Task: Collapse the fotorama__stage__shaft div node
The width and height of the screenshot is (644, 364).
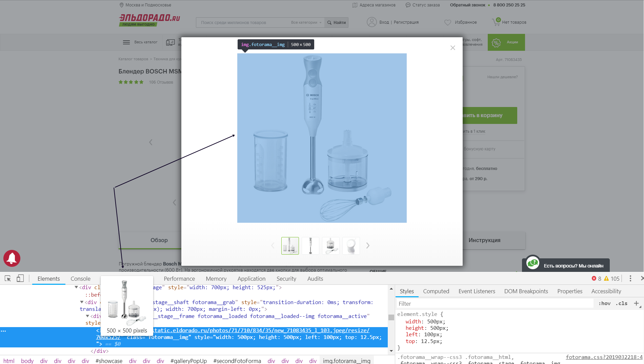Action: point(82,302)
